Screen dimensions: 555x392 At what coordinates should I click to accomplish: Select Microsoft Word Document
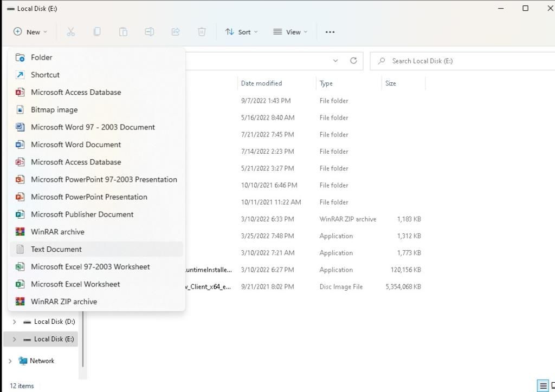pos(96,145)
